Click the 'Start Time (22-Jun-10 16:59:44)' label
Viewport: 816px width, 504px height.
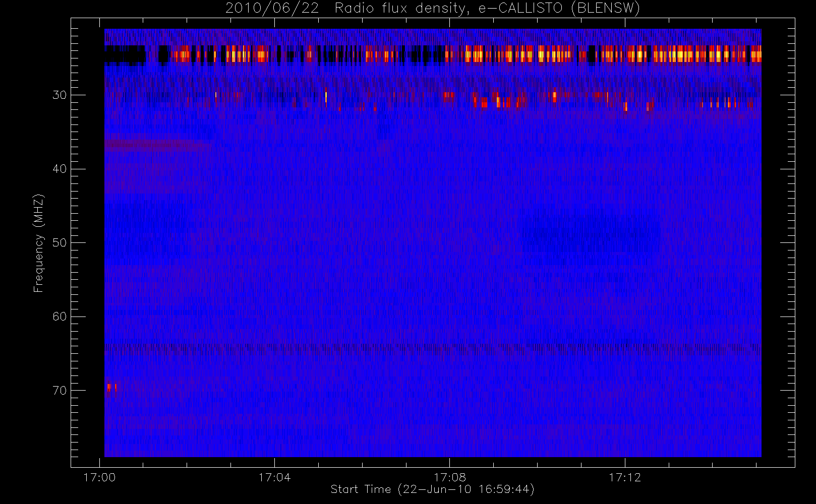[432, 489]
